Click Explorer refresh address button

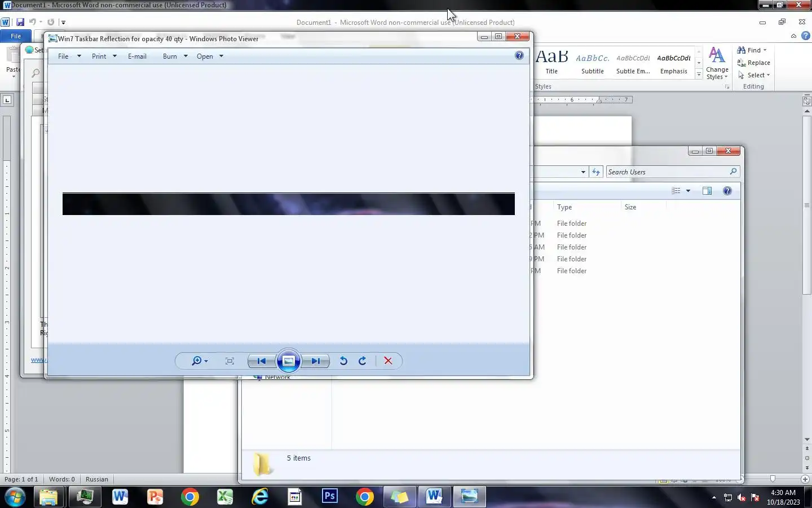click(596, 172)
